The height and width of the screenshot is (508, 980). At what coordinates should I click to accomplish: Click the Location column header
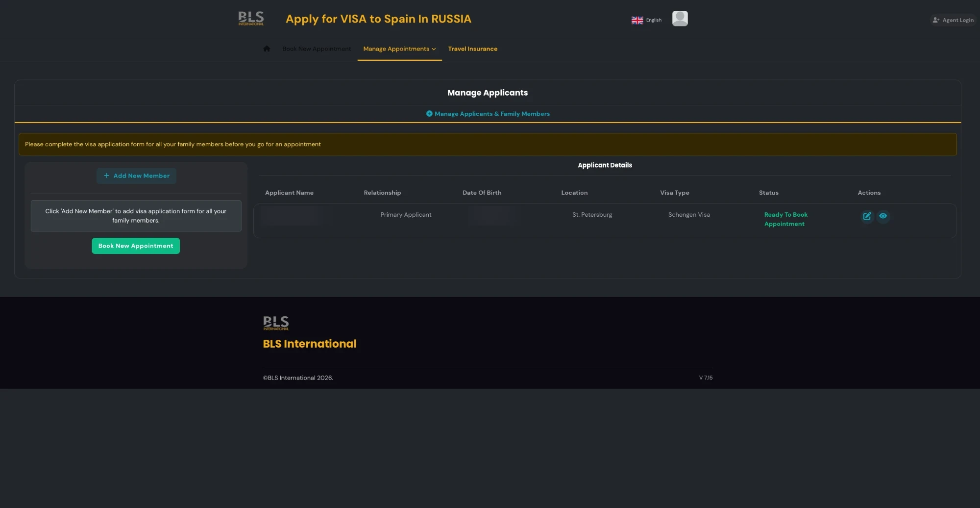tap(574, 193)
